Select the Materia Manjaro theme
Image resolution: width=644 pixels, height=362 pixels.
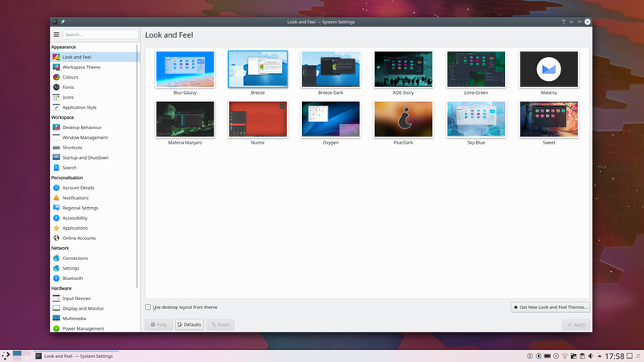point(185,120)
